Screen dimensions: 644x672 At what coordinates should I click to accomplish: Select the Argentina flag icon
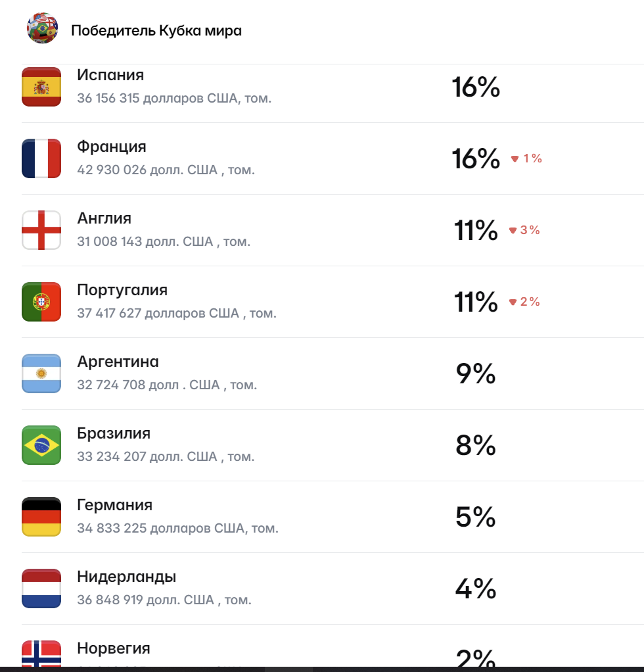pos(41,373)
